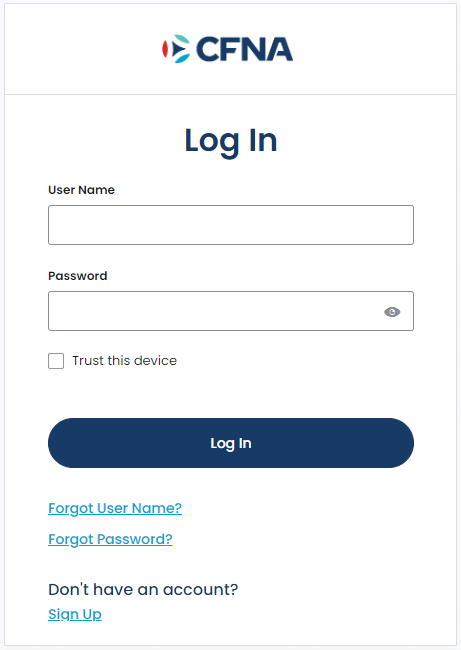Open the Forgot User Name? link

115,508
